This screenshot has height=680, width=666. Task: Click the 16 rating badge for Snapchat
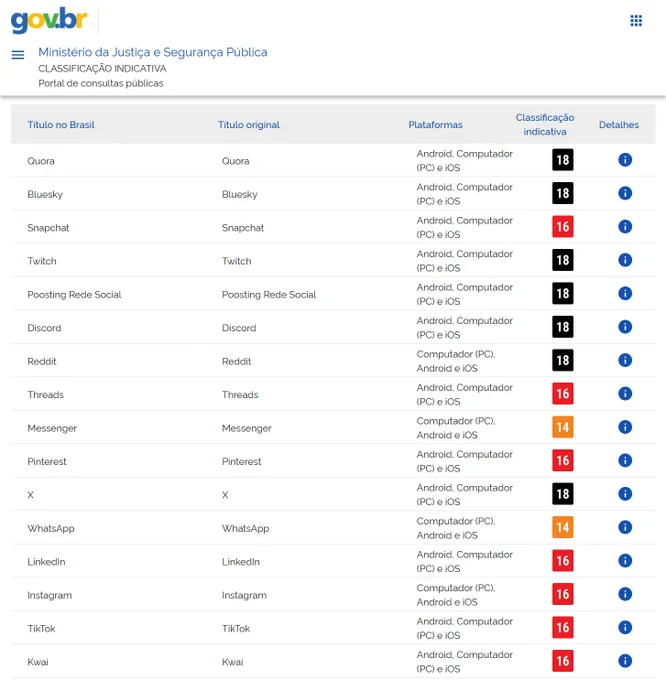563,227
